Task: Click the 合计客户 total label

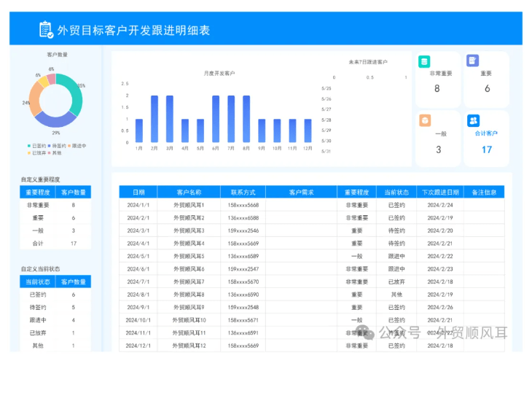Action: 486,133
